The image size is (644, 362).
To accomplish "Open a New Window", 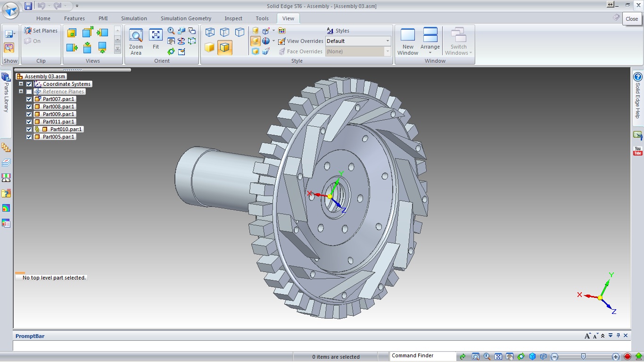I will [408, 41].
